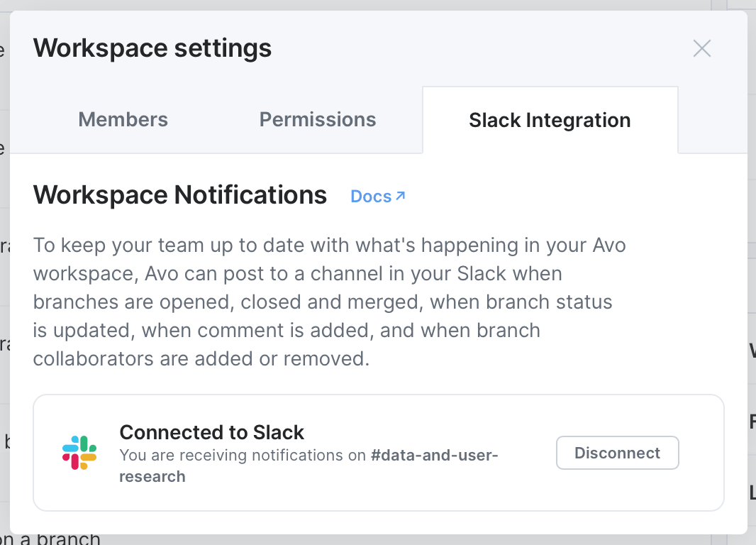The width and height of the screenshot is (756, 545).
Task: Click the Workspace Notifications heading
Action: [x=179, y=194]
